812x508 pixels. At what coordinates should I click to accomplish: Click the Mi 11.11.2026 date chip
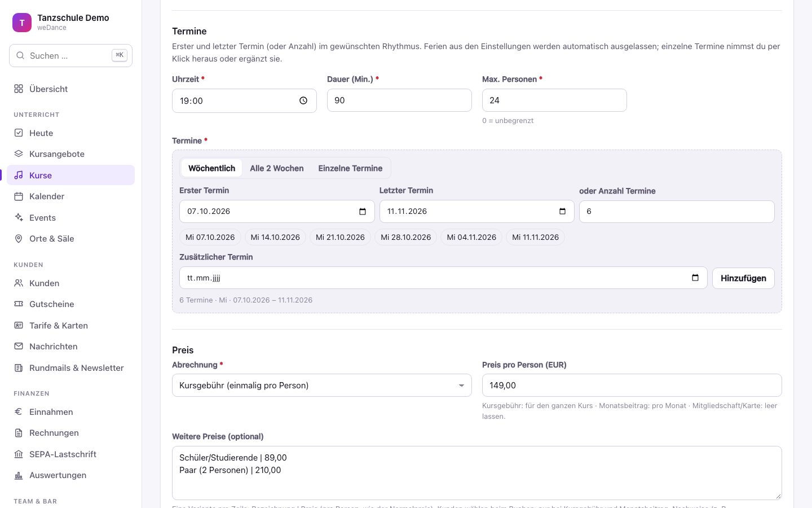click(536, 237)
